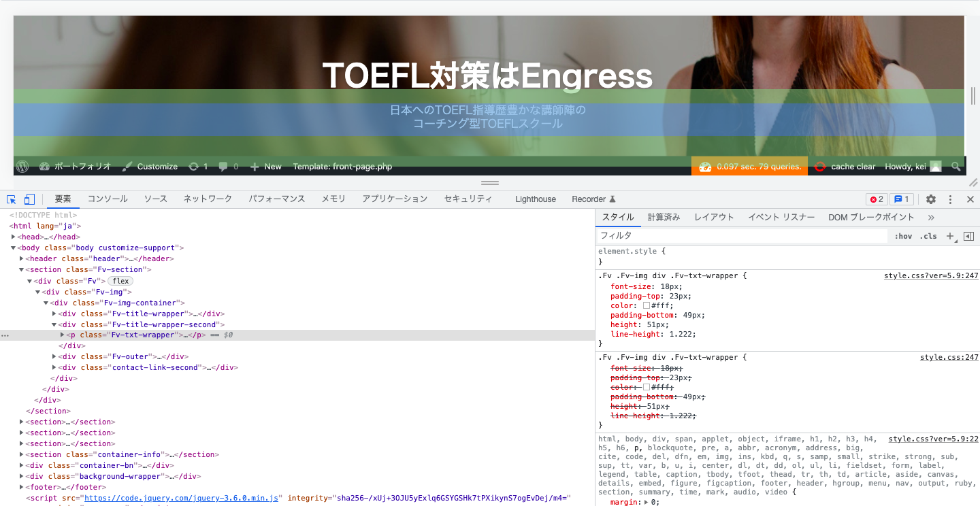980x506 pixels.
Task: Click the three-dot actions on selected DOM row
Action: pos(5,335)
